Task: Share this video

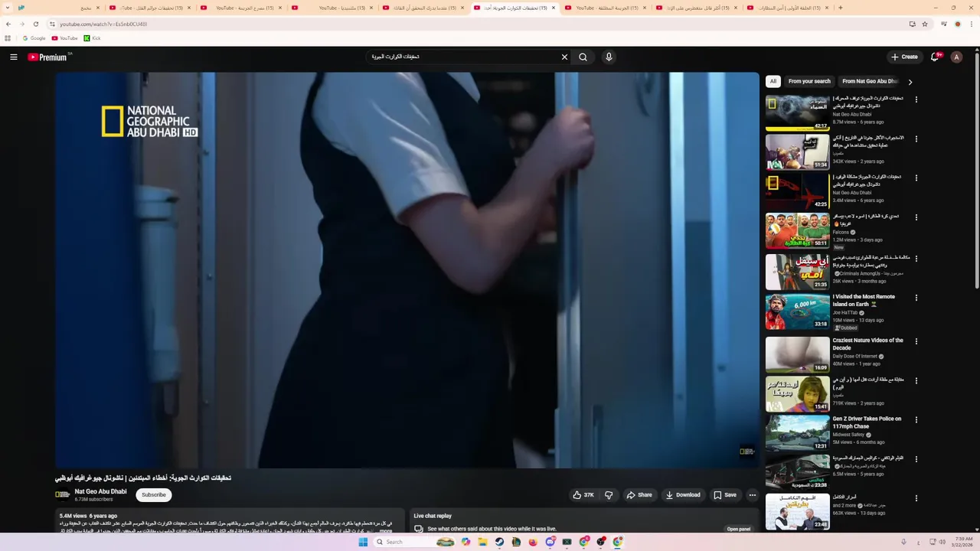Action: pyautogui.click(x=639, y=495)
